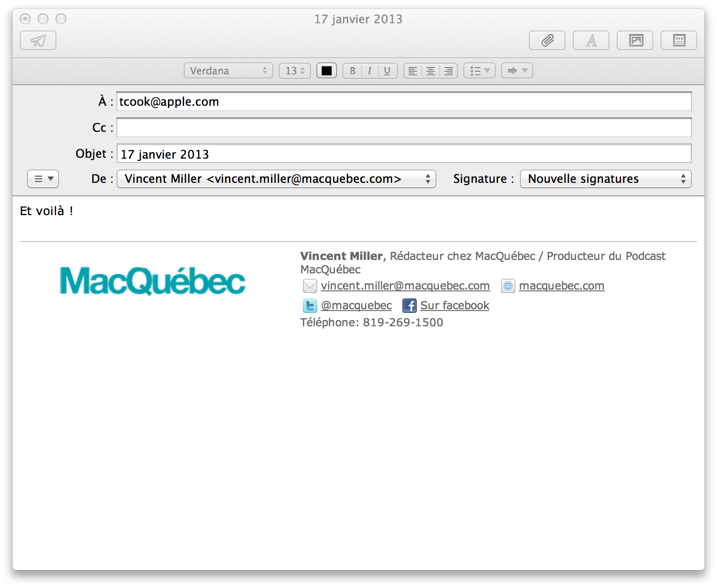Open the Sur facebook link
This screenshot has height=588, width=717.
click(455, 306)
